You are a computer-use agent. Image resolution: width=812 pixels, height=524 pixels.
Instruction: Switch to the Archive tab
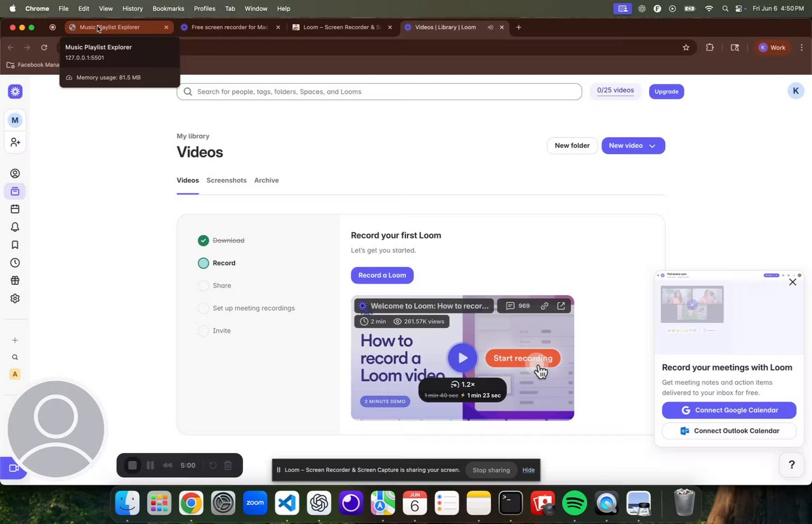266,180
